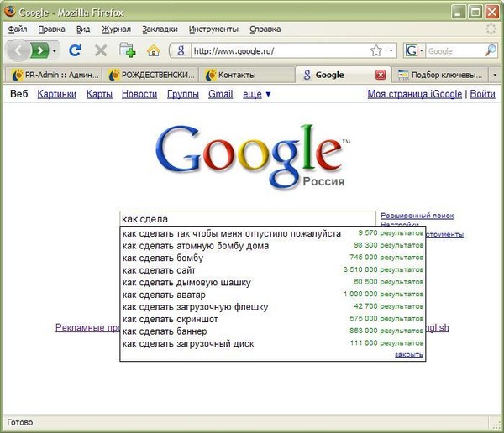Click the Войти sign-in link
Viewport: 504px width, 433px height.
[482, 94]
